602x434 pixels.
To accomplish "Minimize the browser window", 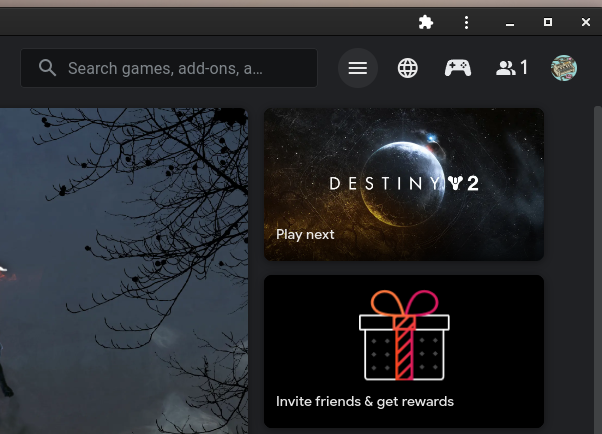I will click(510, 23).
